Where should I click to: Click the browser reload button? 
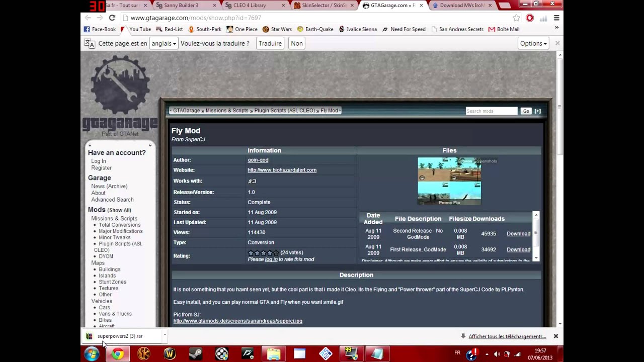coord(112,18)
